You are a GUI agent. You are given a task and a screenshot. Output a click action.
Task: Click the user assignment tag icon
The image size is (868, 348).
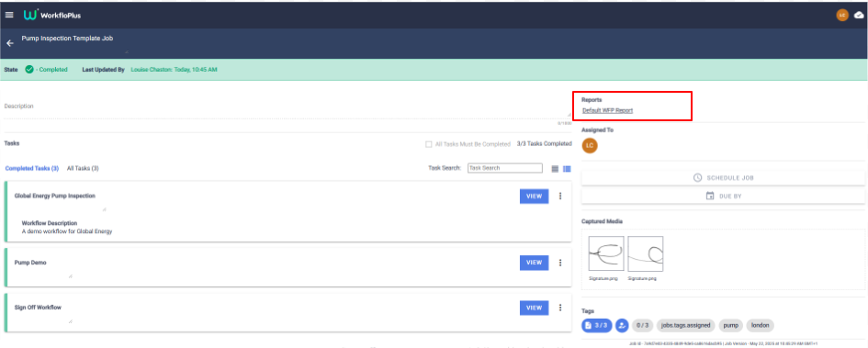point(622,325)
